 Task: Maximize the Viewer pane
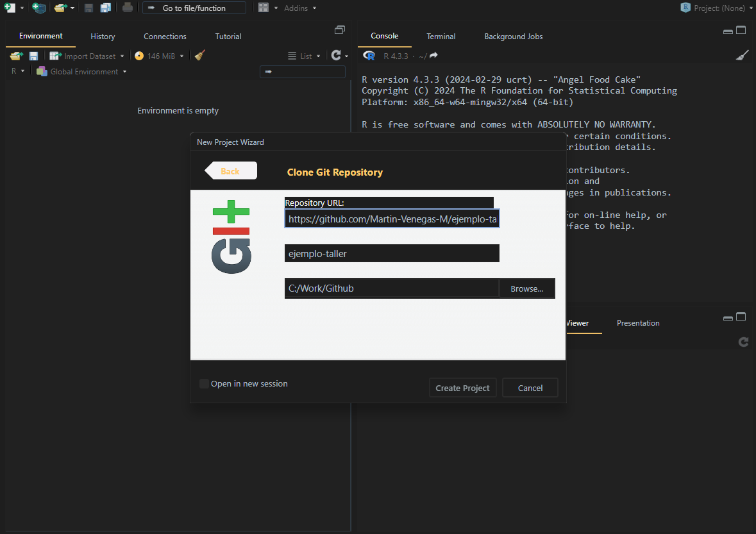[741, 317]
